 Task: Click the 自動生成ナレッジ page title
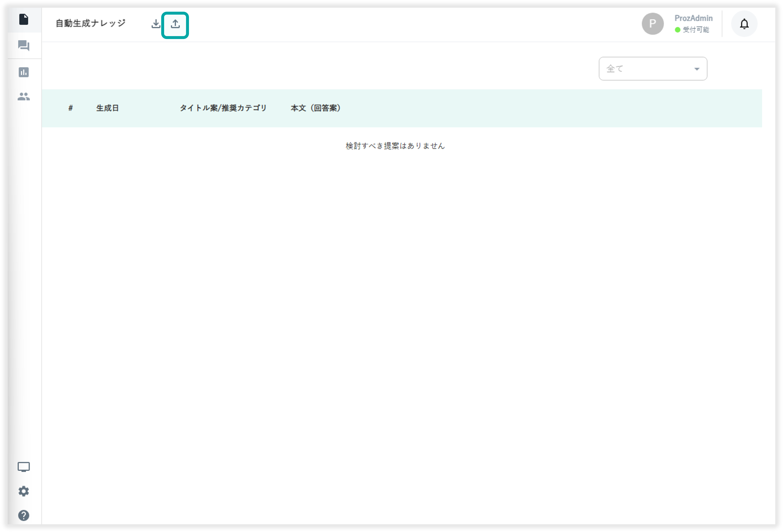click(x=91, y=23)
